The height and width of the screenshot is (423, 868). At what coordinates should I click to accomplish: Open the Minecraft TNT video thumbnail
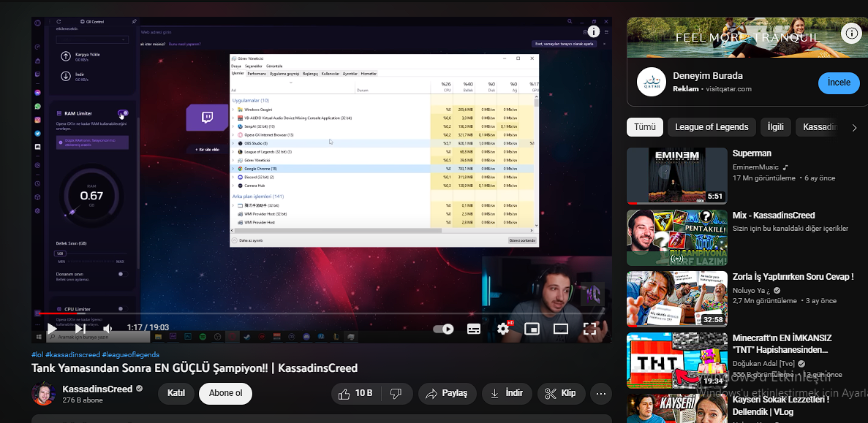coord(677,360)
